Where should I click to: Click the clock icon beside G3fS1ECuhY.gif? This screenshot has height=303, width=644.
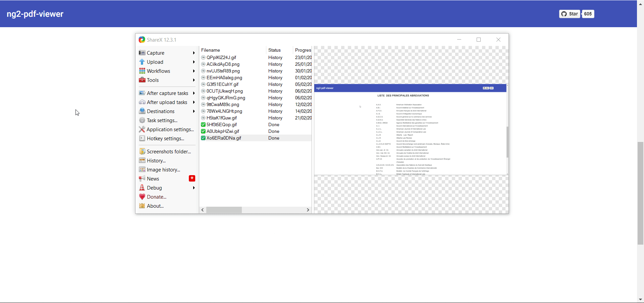[x=203, y=84]
